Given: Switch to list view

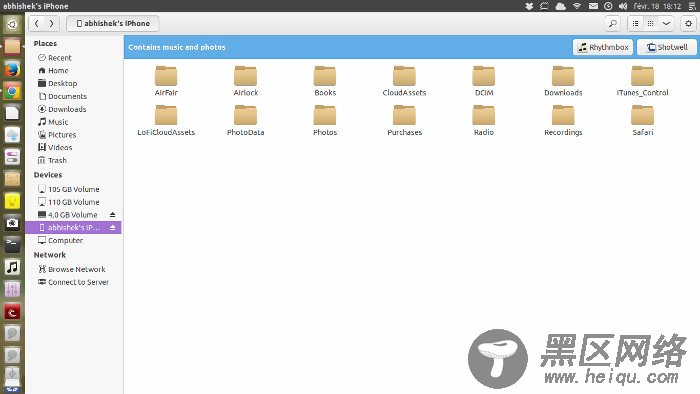Looking at the screenshot, I should (x=635, y=23).
